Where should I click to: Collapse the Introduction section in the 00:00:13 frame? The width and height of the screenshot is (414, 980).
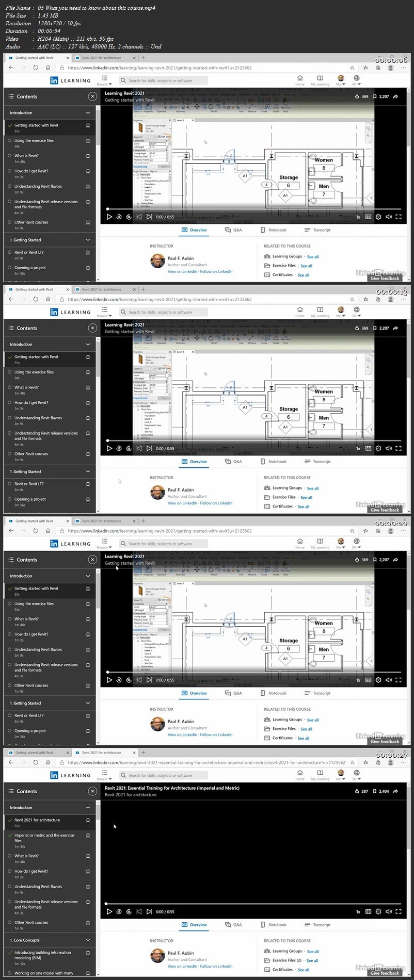(x=88, y=345)
